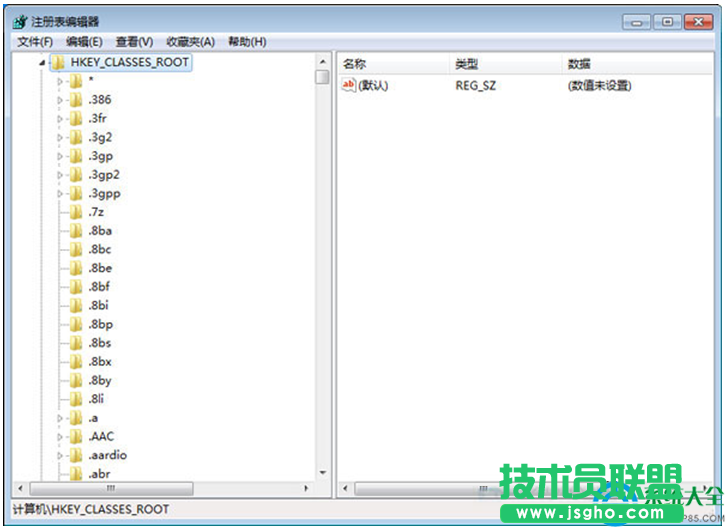Sort values by 名称 column header

(x=355, y=64)
